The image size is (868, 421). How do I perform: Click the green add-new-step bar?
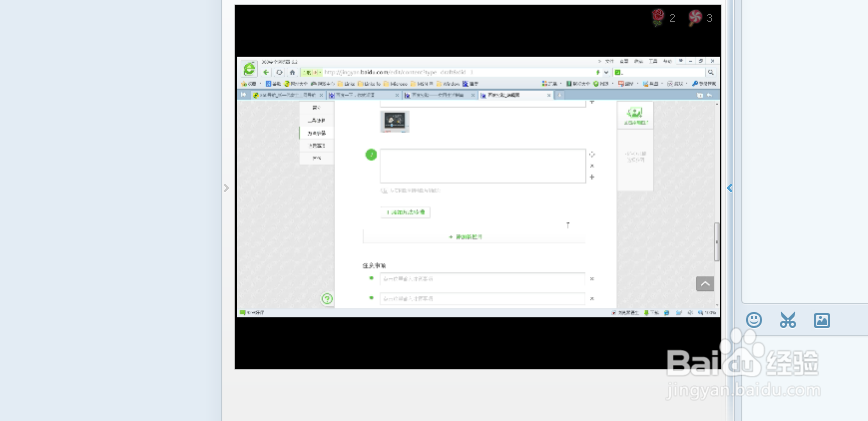pyautogui.click(x=474, y=237)
